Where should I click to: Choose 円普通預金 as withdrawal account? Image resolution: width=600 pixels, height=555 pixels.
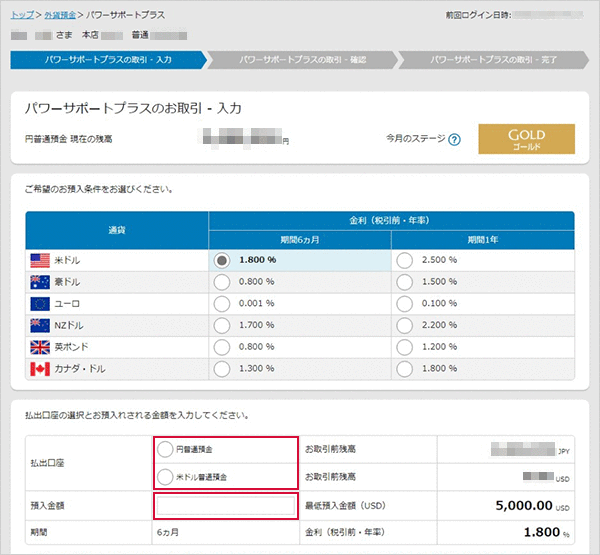(x=165, y=450)
